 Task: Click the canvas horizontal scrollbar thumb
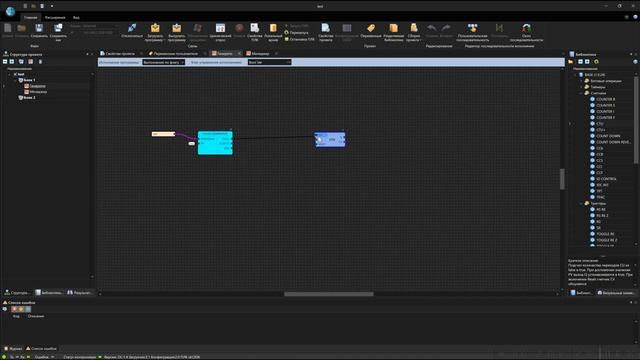[329, 294]
